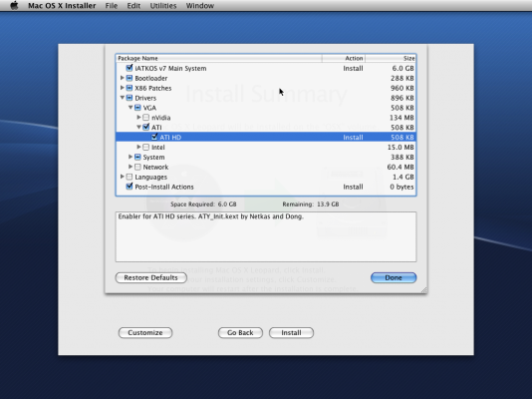Click the window resize grip icon

[424, 289]
